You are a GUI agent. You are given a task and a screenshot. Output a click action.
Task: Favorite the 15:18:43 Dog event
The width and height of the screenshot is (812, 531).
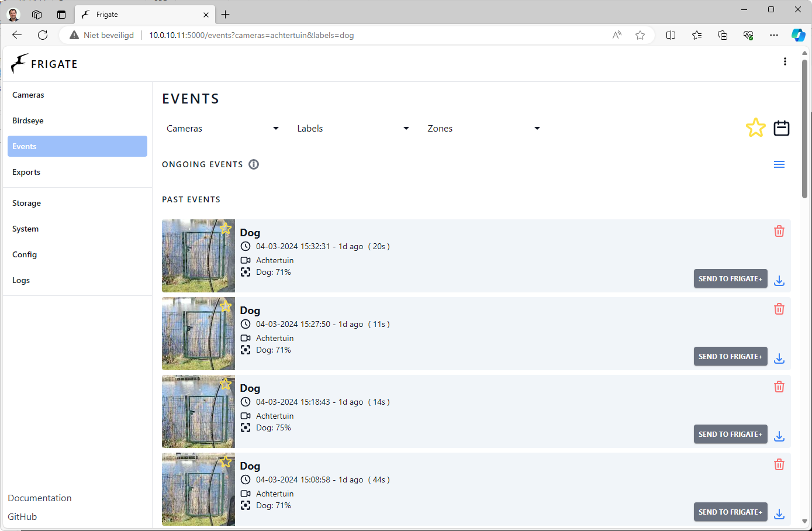click(226, 384)
